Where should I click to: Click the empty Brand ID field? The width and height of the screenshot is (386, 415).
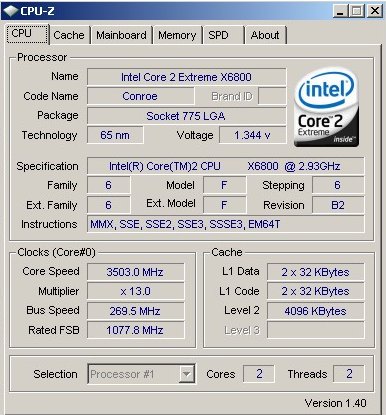(272, 96)
